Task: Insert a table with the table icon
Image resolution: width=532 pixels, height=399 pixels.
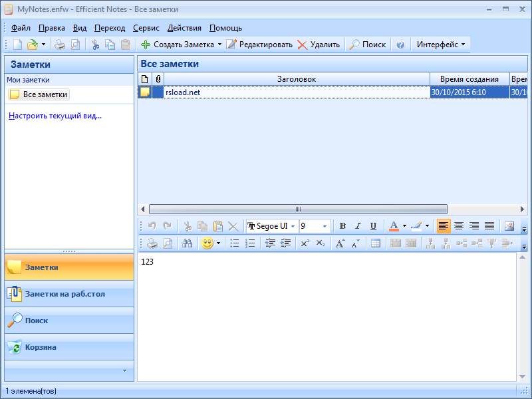Action: (376, 243)
